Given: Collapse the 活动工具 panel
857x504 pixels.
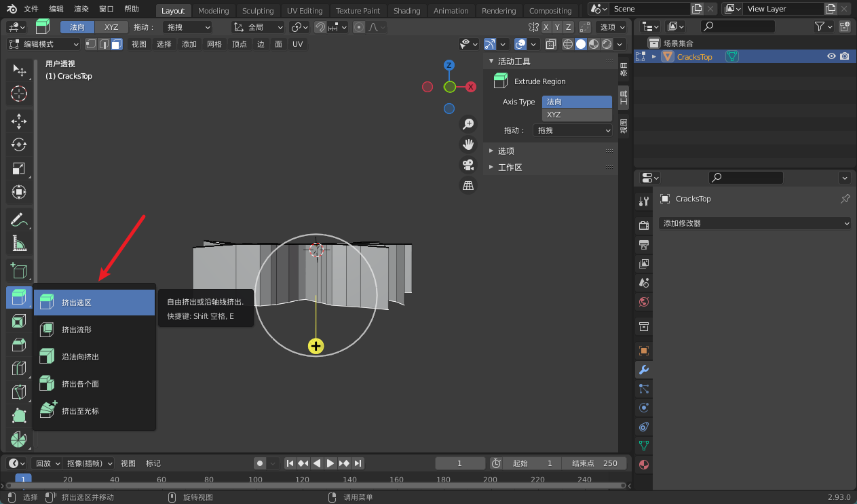Looking at the screenshot, I should (x=514, y=61).
